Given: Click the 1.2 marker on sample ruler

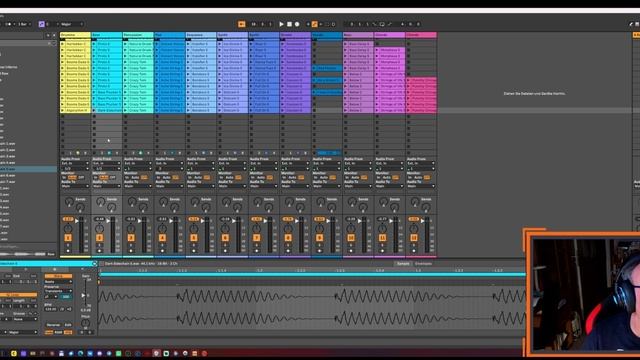Looking at the screenshot, I should [259, 270].
